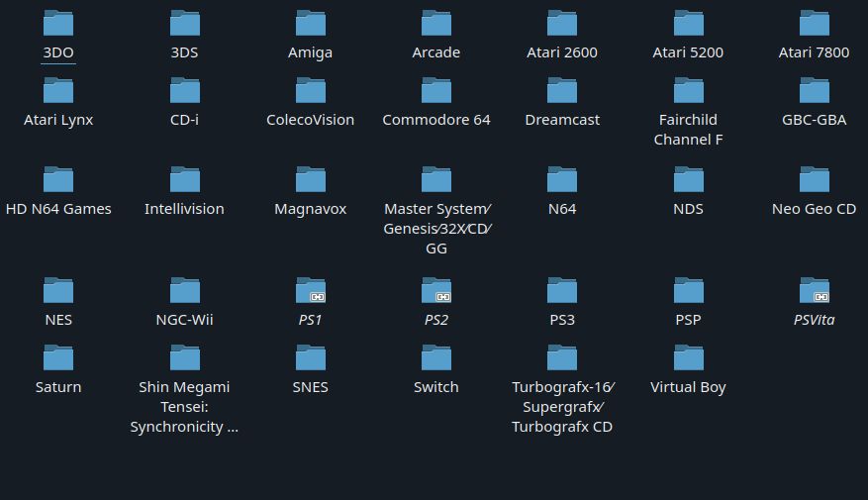The image size is (868, 500).
Task: Select the Amiga folder icon
Action: pos(310,23)
